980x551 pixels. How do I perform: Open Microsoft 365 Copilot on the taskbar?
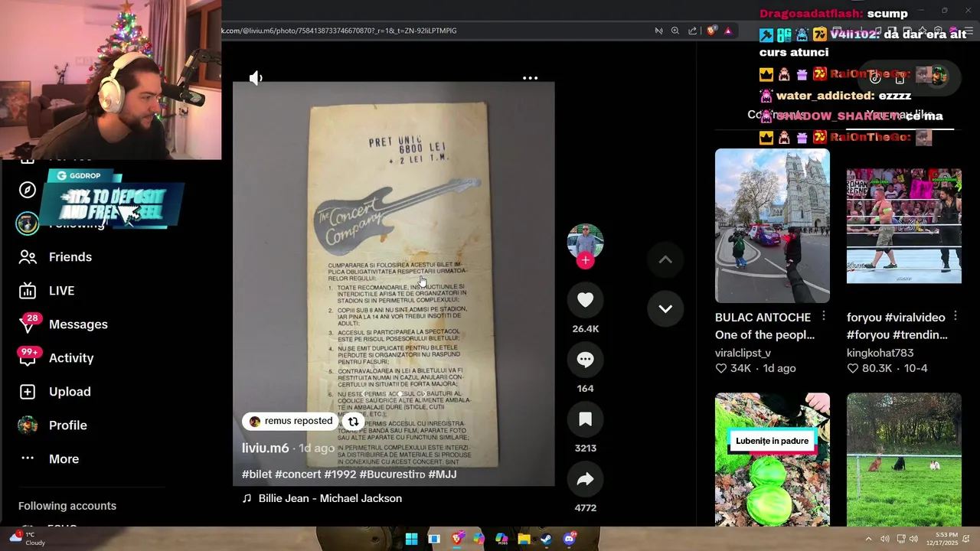(x=501, y=540)
